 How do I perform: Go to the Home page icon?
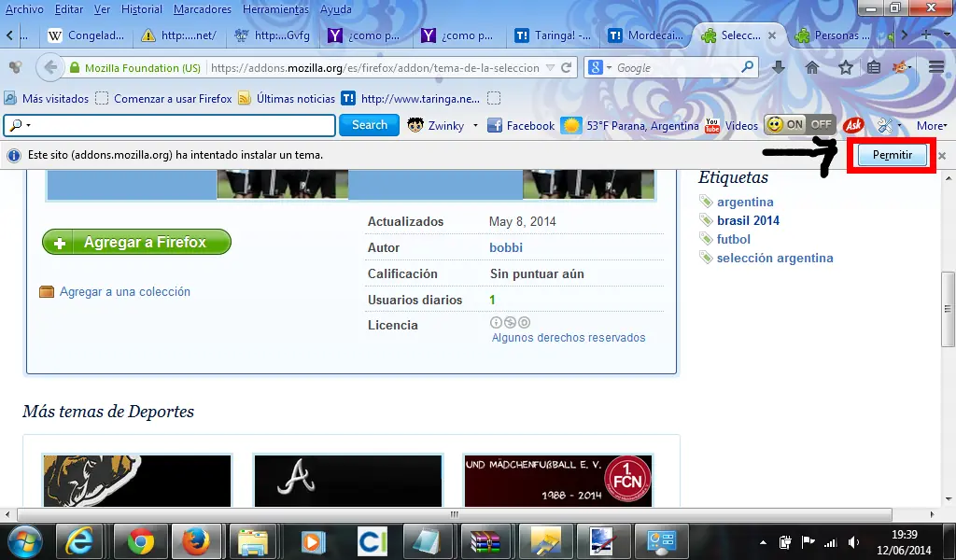pyautogui.click(x=811, y=67)
